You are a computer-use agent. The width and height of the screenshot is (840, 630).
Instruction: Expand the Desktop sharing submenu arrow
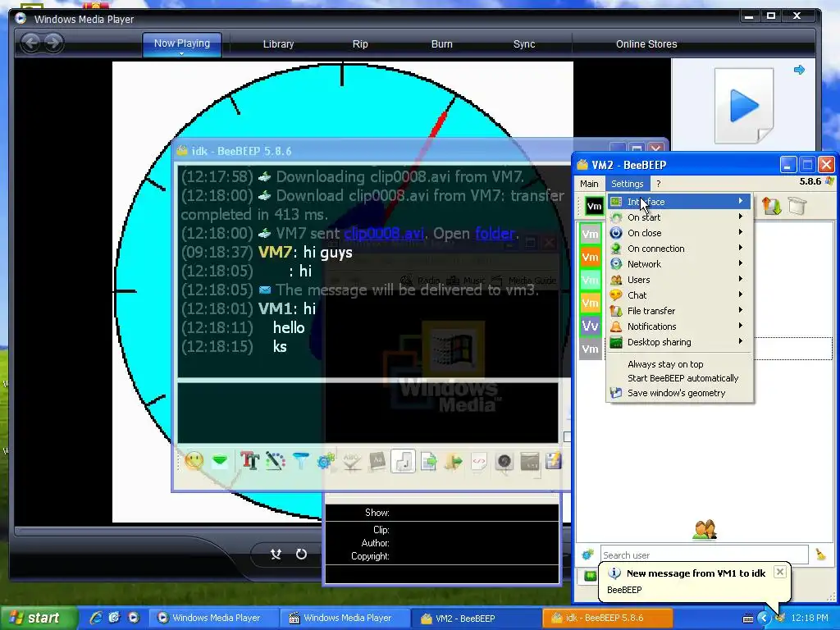741,340
